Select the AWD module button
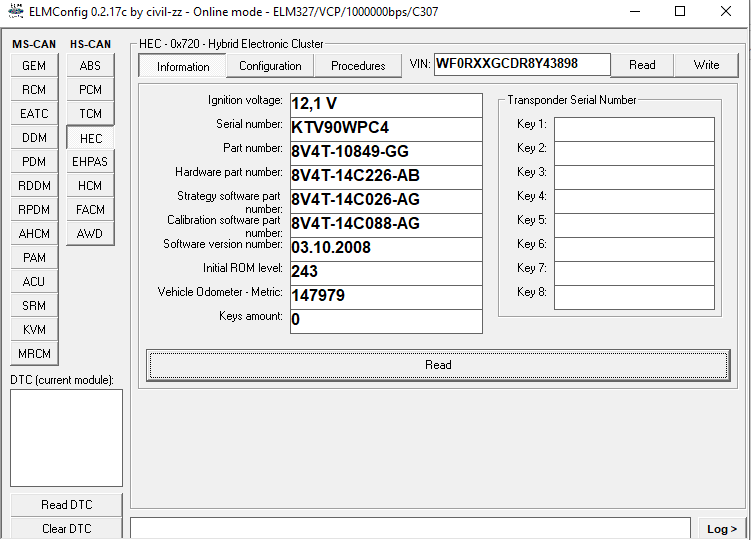Image resolution: width=751 pixels, height=540 pixels. 90,234
